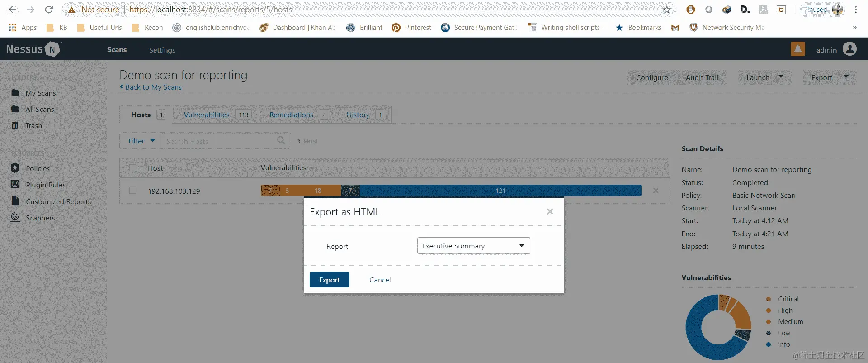Open Network Security bookmark
Screen dimensions: 868x363
coord(727,28)
